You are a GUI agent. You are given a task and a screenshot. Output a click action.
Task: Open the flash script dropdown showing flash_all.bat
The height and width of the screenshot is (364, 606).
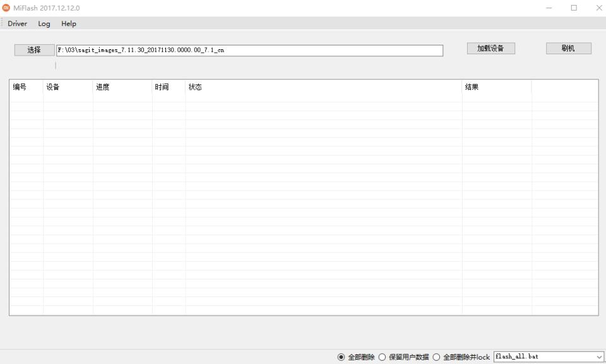[x=599, y=357]
